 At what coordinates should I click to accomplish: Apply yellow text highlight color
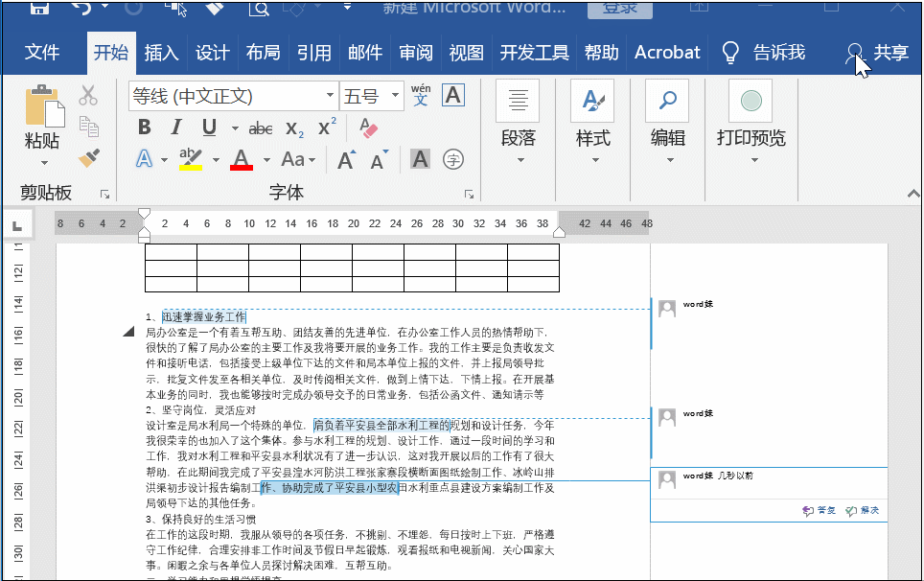pos(191,159)
